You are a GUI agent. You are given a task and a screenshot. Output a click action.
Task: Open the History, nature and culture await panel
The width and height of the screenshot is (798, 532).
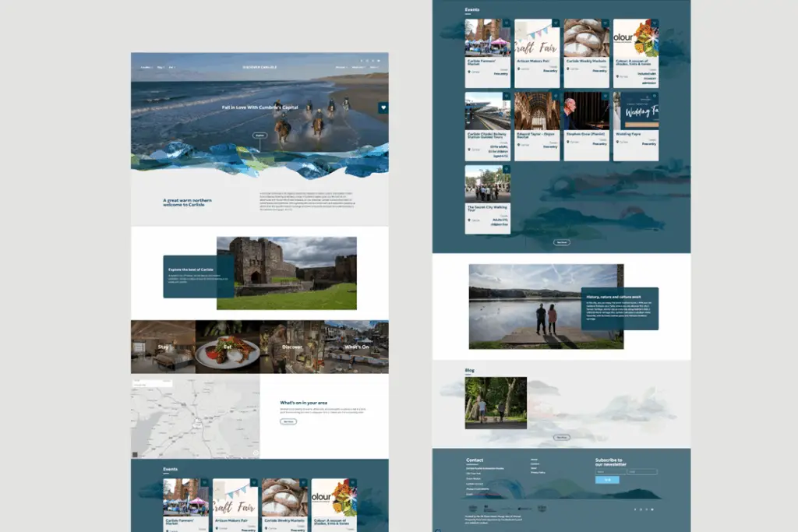tap(620, 308)
